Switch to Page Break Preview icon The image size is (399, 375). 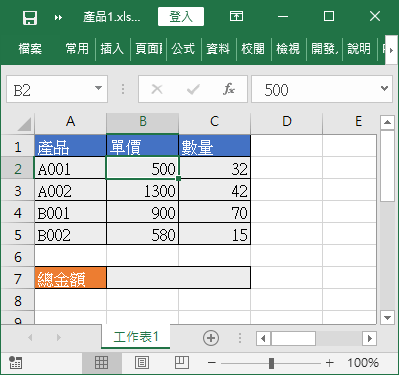pos(182,362)
